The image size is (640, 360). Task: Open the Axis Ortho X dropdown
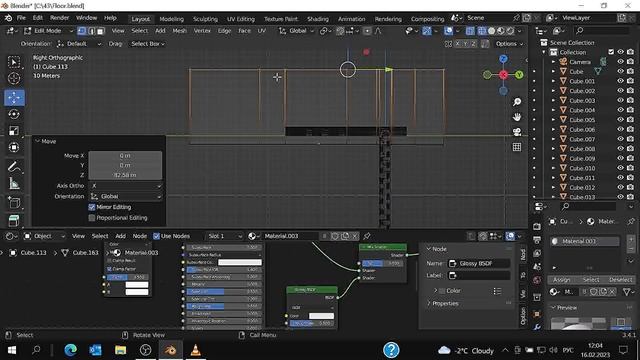[x=125, y=186]
